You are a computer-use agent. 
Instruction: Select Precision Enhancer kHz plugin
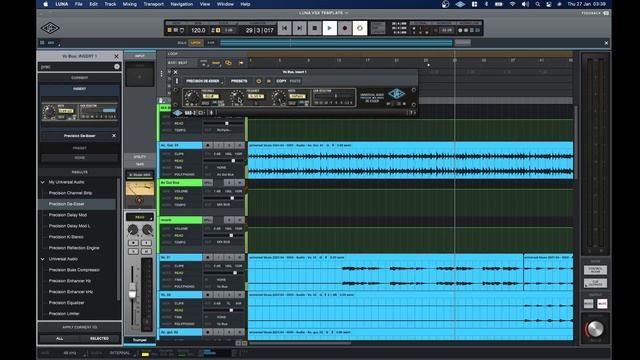coord(71,292)
